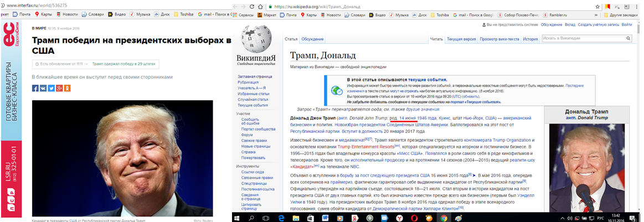
Task: Open Toshiba bookmark folder in Wikipedia window
Action: 440,15
